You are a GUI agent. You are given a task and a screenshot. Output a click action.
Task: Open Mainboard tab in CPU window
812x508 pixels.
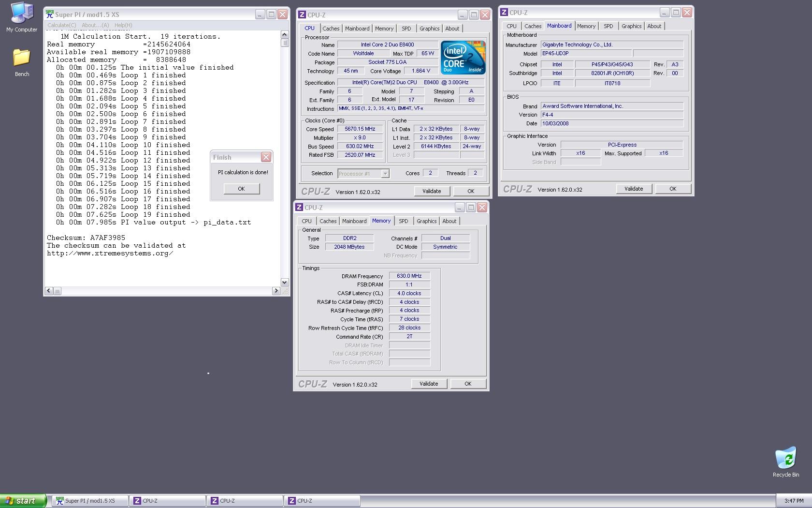click(357, 29)
